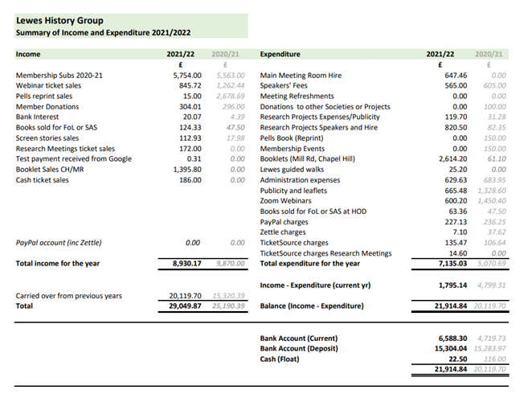This screenshot has width=532, height=394.
Task: Click the Pells reprint sales label
Action: 44,96
